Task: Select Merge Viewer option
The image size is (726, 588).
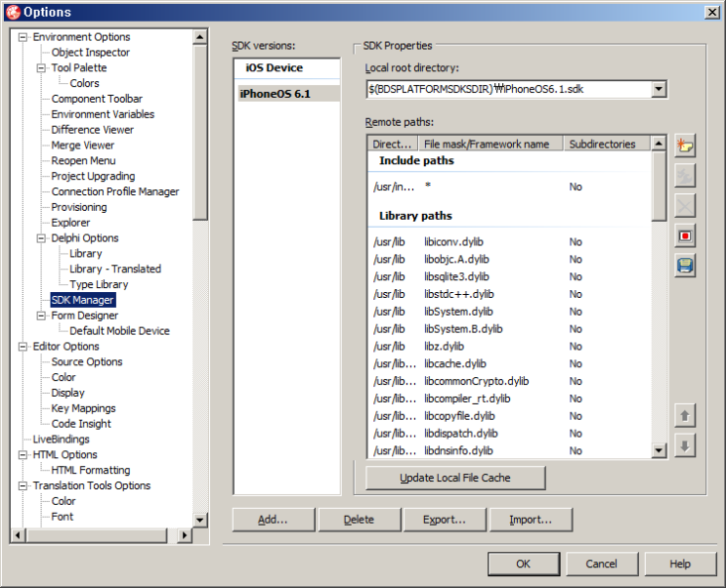Action: tap(82, 146)
